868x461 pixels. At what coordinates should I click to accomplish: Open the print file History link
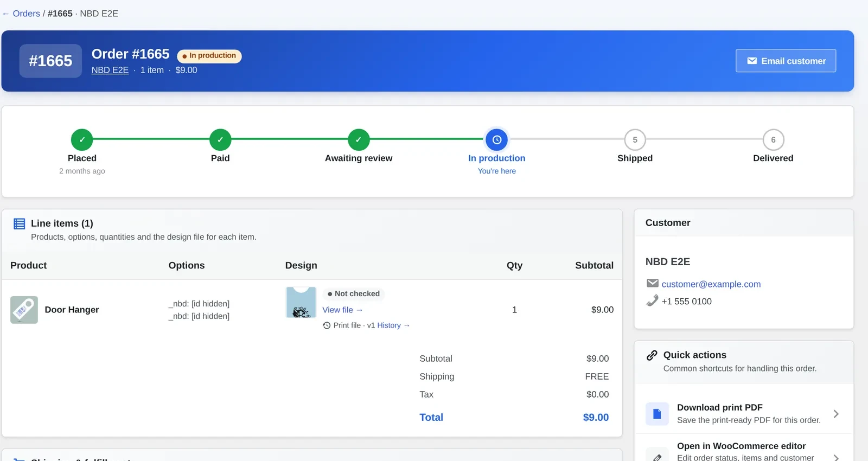click(393, 325)
